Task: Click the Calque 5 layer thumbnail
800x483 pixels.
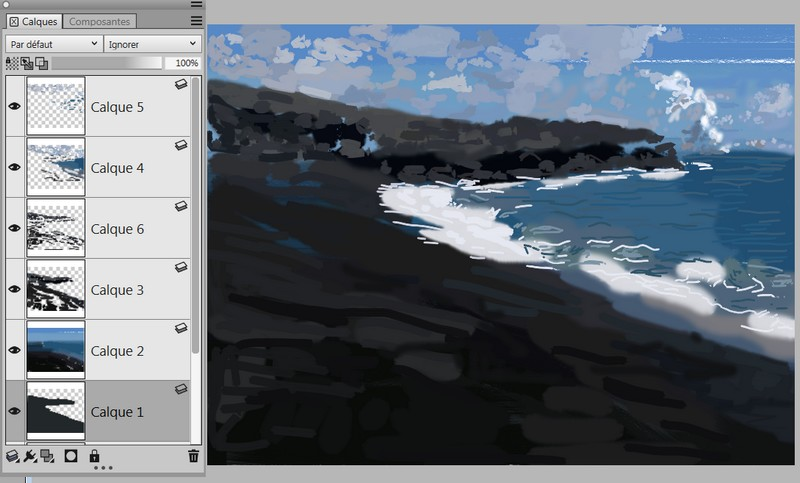Action: [56, 106]
